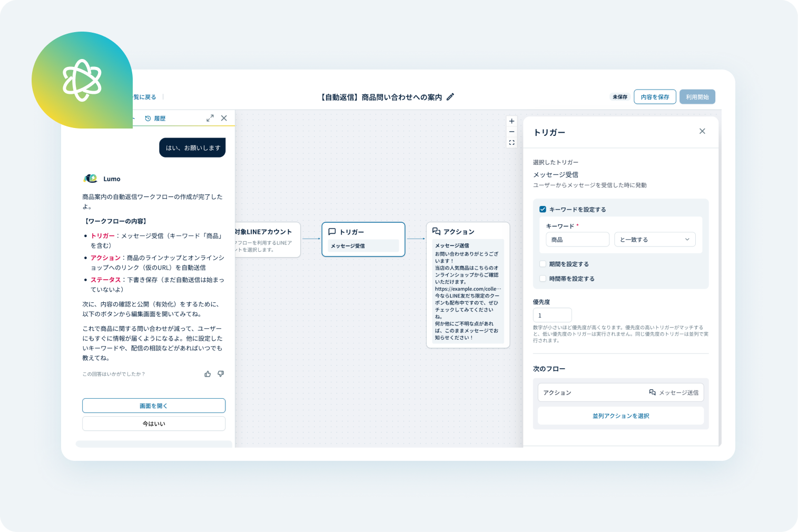The width and height of the screenshot is (798, 532).
Task: Open the と一致する match condition dropdown
Action: (655, 240)
